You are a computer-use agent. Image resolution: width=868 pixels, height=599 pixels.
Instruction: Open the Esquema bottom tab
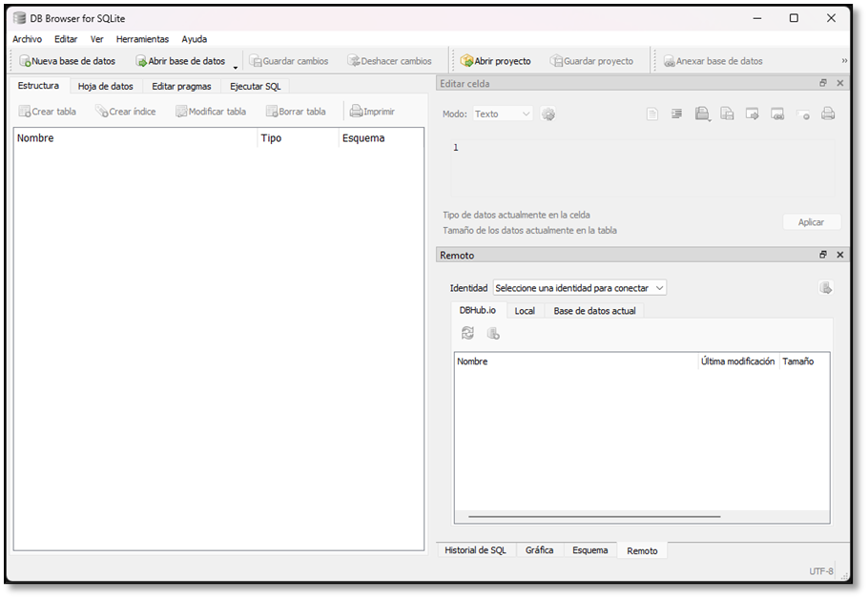tap(590, 550)
